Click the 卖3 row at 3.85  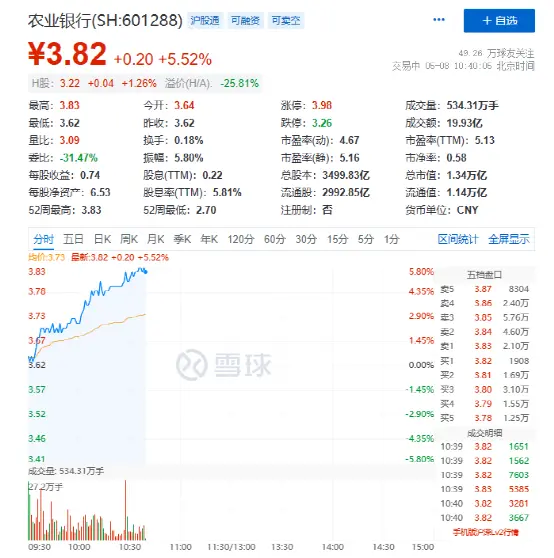point(484,317)
